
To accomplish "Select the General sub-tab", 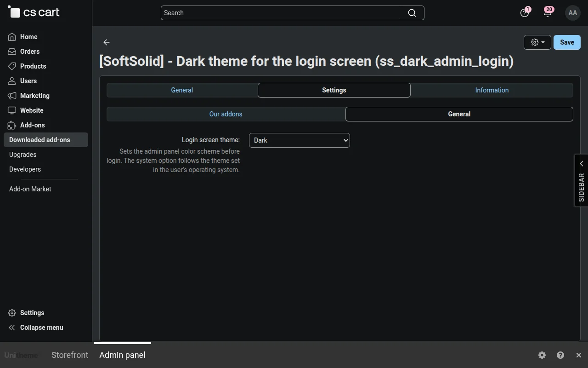I will (x=459, y=114).
